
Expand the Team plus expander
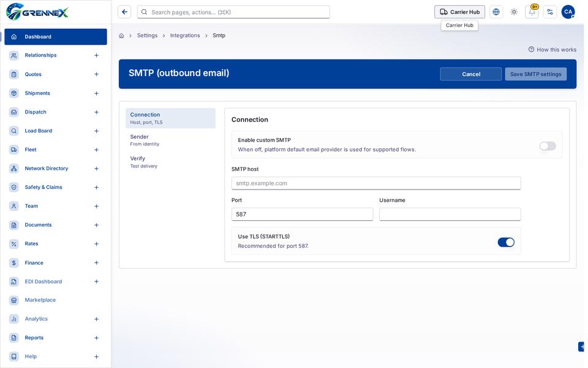tap(96, 206)
